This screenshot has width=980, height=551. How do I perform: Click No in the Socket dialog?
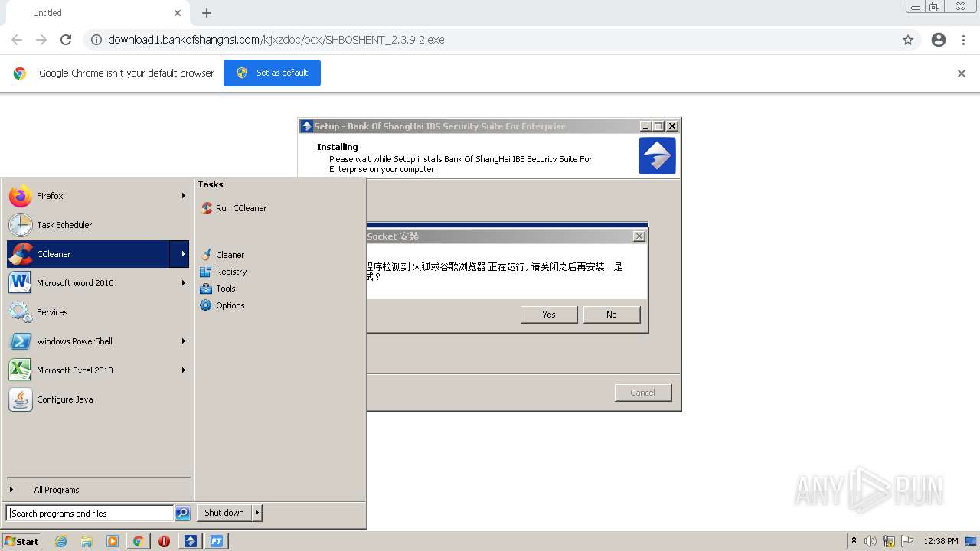tap(612, 315)
